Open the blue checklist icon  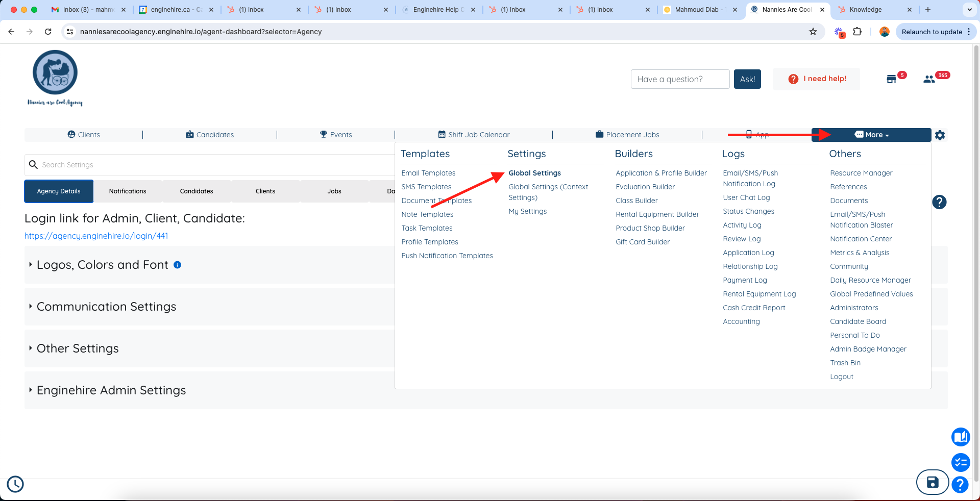[961, 463]
